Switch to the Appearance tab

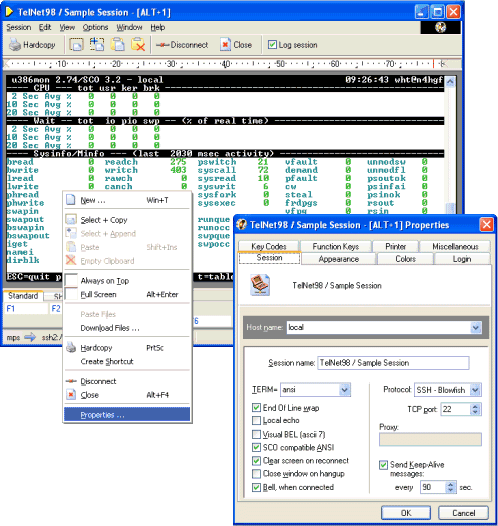pyautogui.click(x=339, y=259)
